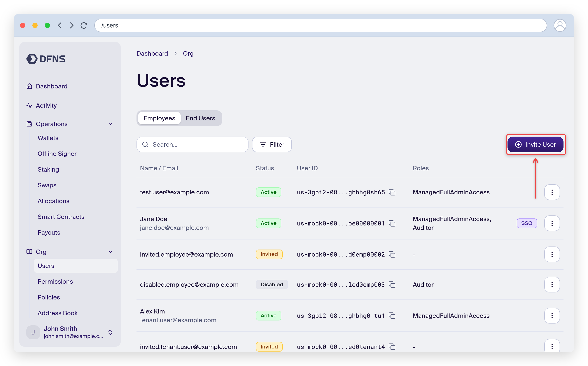Screen dimensions: 588x366
Task: Open the Allocations page
Action: pyautogui.click(x=53, y=201)
